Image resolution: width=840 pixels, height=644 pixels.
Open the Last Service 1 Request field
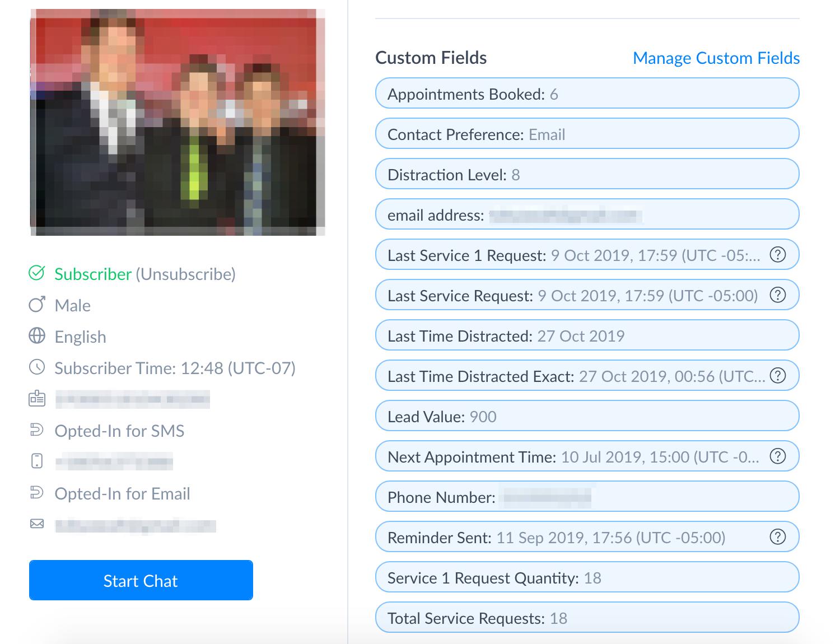(587, 255)
